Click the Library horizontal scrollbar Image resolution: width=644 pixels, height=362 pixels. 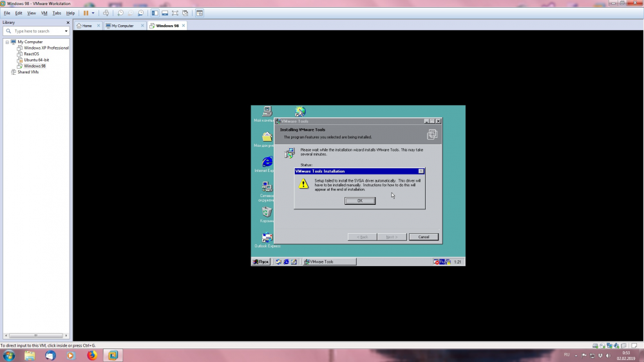point(35,336)
